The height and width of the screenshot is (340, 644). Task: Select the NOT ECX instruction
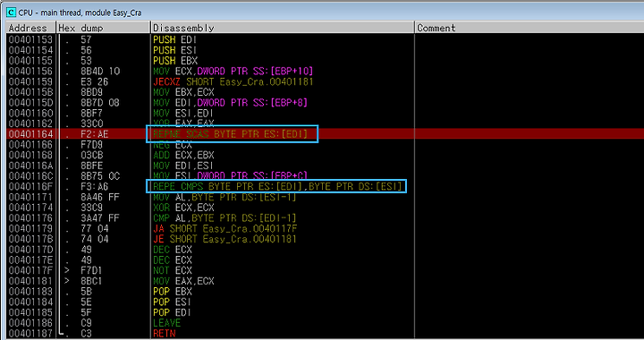pyautogui.click(x=173, y=270)
